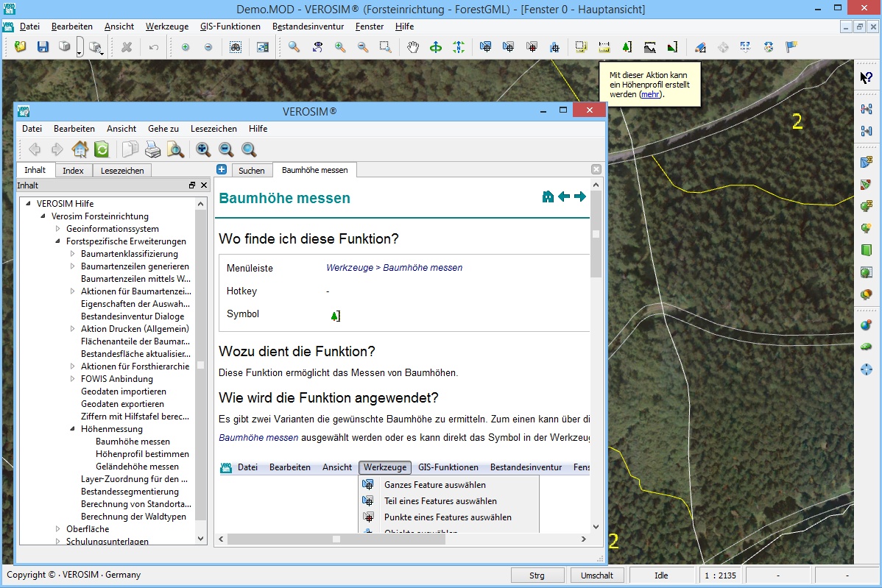Undock the Inhalt panel with float button
Image resolution: width=882 pixels, height=588 pixels.
click(x=192, y=185)
